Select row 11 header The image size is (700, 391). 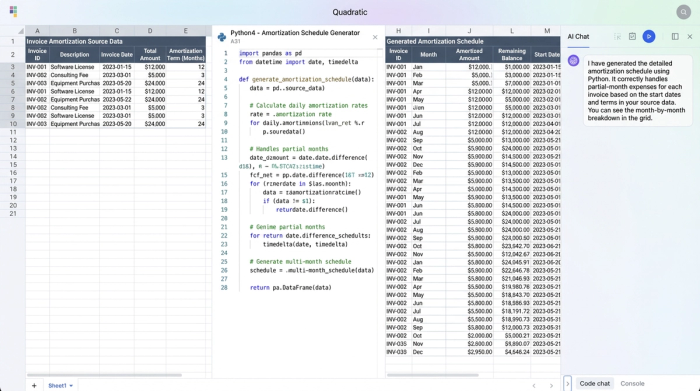[x=12, y=132]
